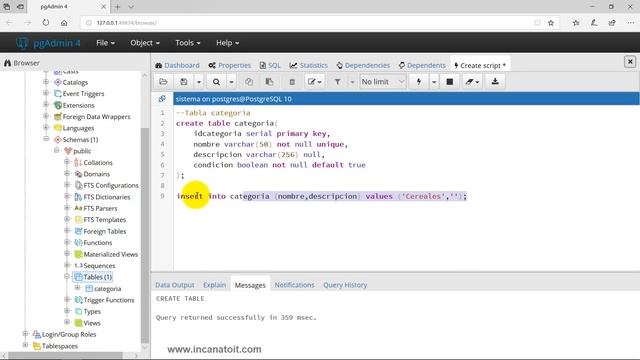Open the Find options dropdown arrow
The width and height of the screenshot is (640, 360).
[231, 82]
